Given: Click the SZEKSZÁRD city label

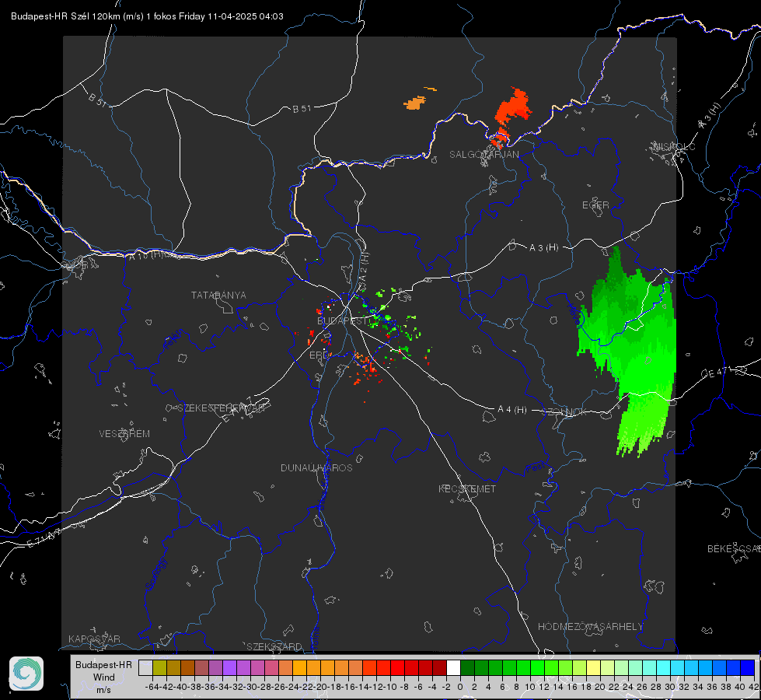Looking at the screenshot, I should (274, 646).
